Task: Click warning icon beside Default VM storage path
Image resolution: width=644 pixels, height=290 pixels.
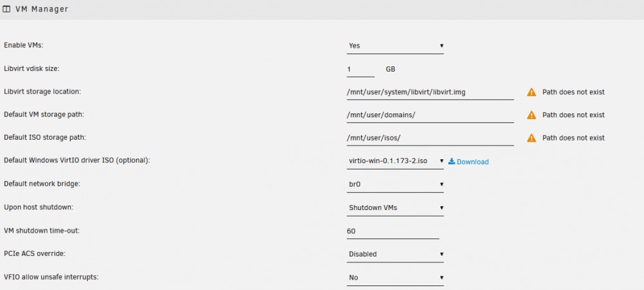Action: click(x=531, y=115)
